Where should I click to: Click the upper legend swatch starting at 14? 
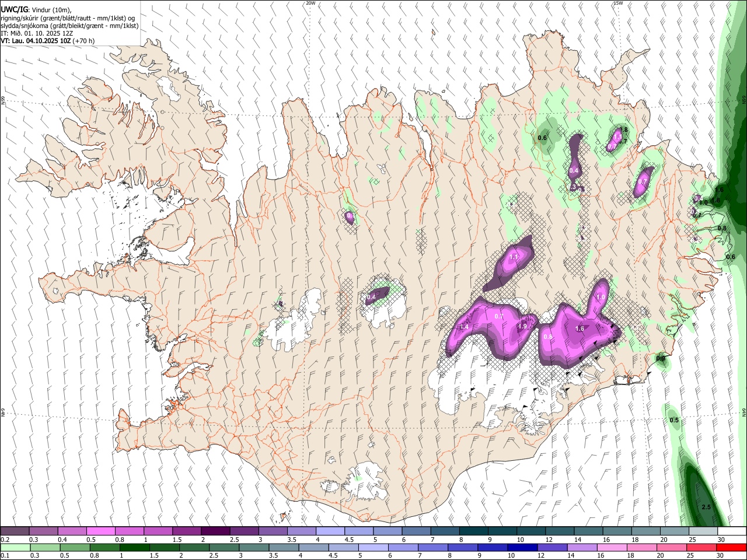pos(587,531)
